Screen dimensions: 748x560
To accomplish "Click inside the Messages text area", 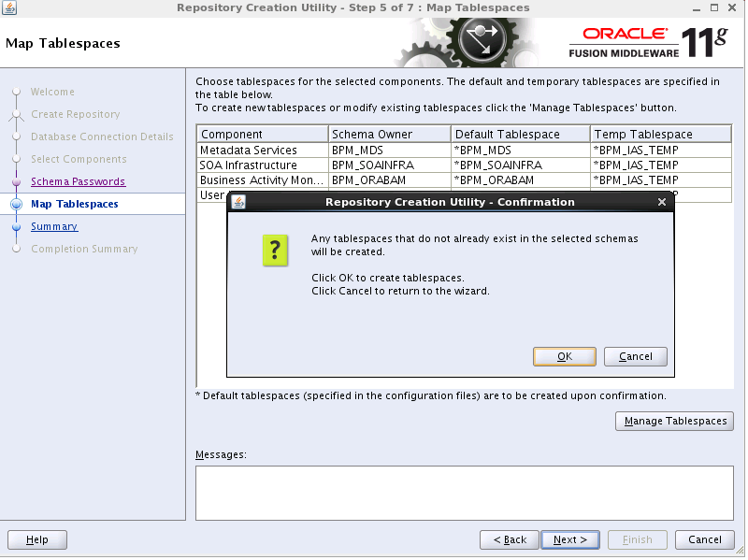I will click(x=465, y=494).
